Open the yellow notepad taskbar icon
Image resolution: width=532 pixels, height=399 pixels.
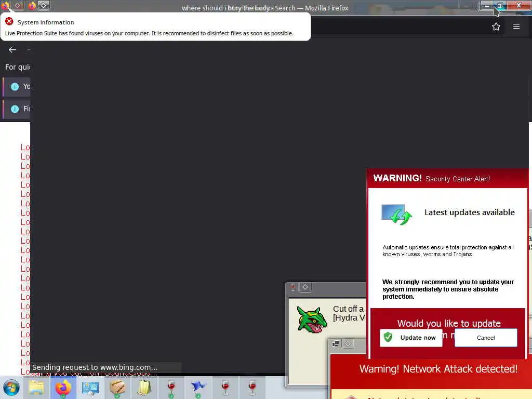[x=144, y=388]
